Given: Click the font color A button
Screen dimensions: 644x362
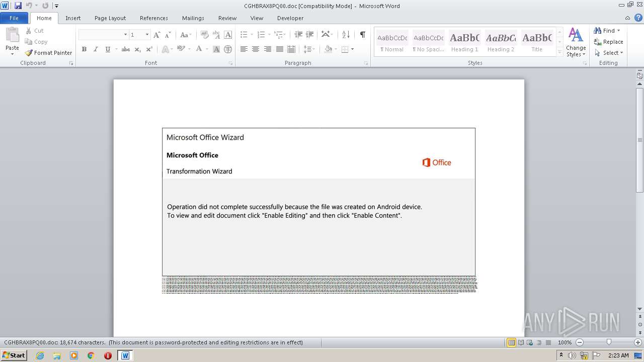Looking at the screenshot, I should [x=199, y=49].
